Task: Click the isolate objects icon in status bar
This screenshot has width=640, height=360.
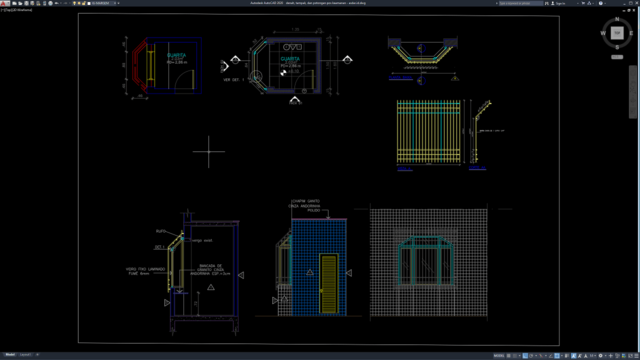Action: click(617, 356)
